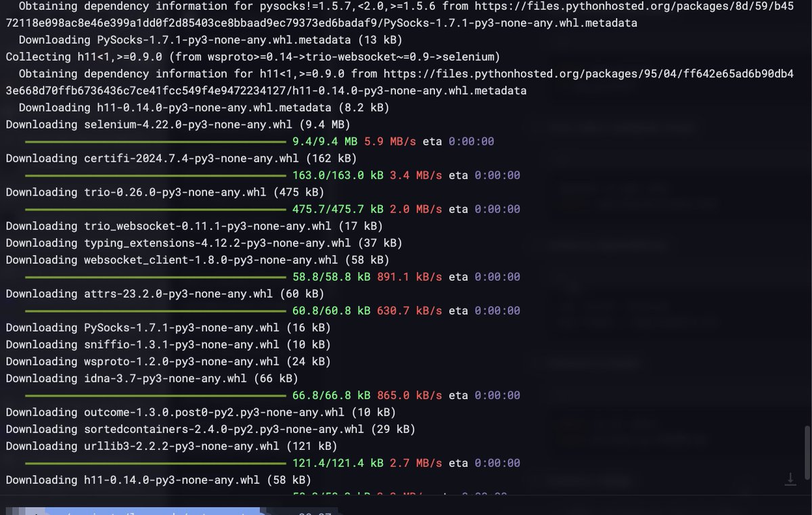
Task: Click the wsproto-1.2.0 download line
Action: pos(168,361)
